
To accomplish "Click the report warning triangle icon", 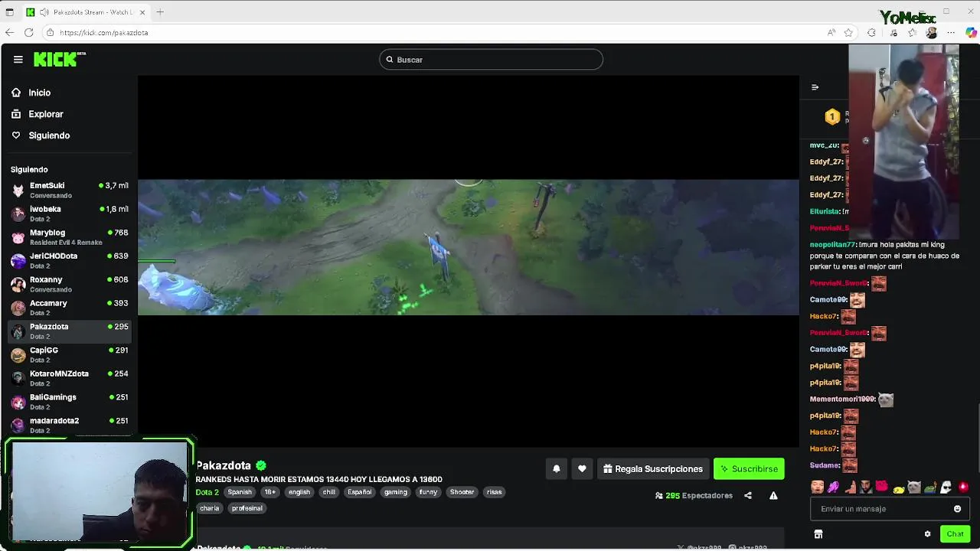I will [x=773, y=496].
